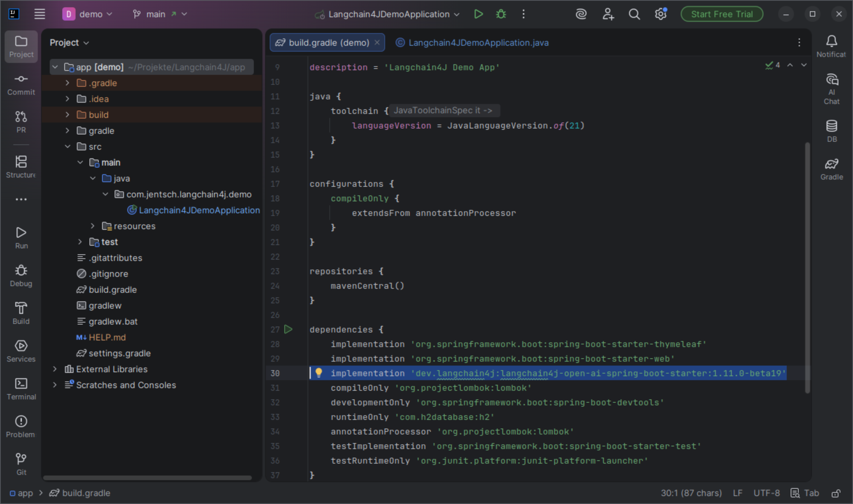The image size is (853, 504).
Task: Run Langchain4JDemoApplication with the play button
Action: pyautogui.click(x=479, y=14)
